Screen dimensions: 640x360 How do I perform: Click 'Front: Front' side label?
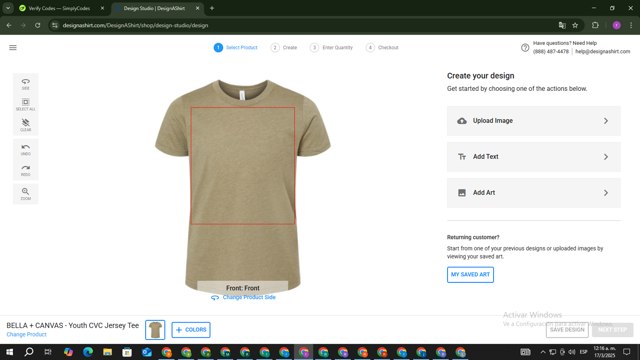click(x=243, y=288)
